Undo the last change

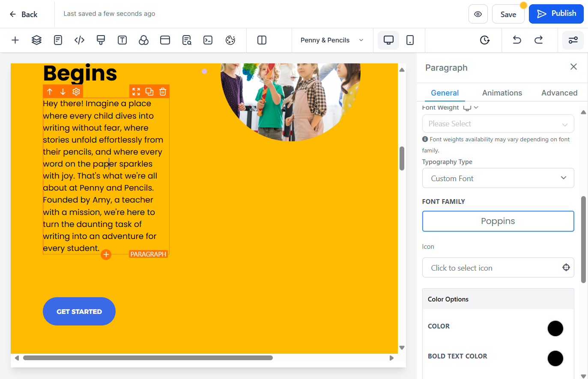click(x=517, y=40)
